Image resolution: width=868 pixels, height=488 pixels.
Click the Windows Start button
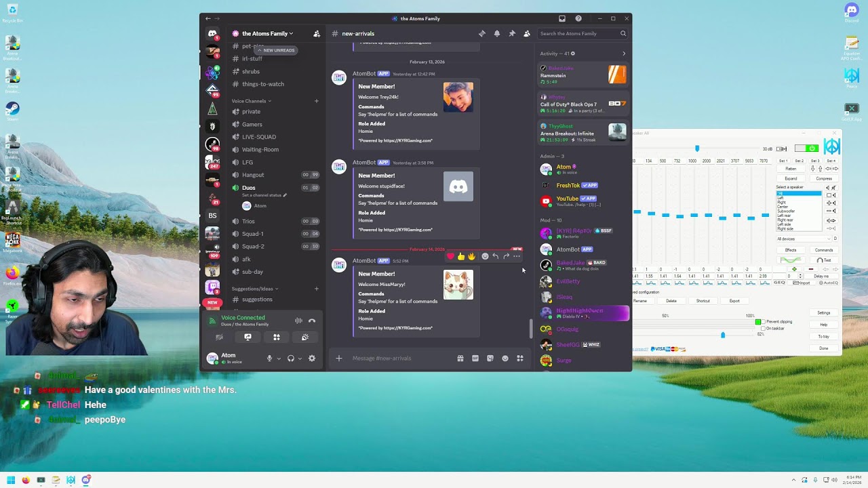[x=10, y=480]
